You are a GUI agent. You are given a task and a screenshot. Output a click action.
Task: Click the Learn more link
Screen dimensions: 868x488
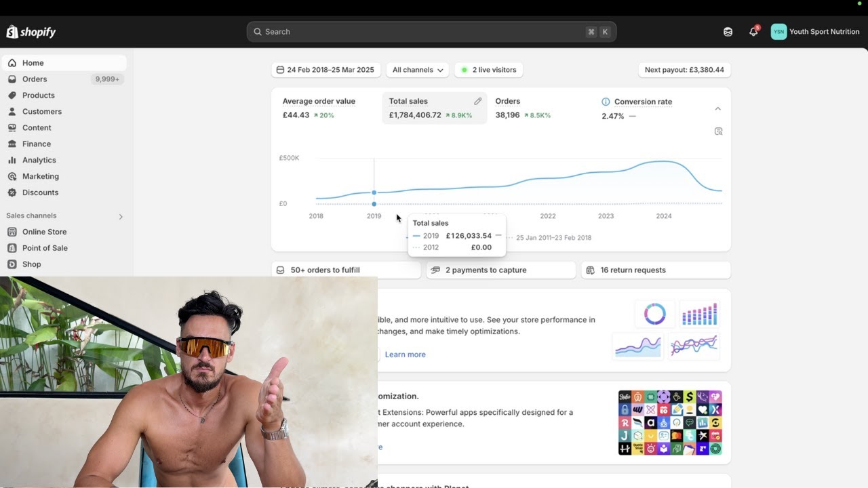406,354
